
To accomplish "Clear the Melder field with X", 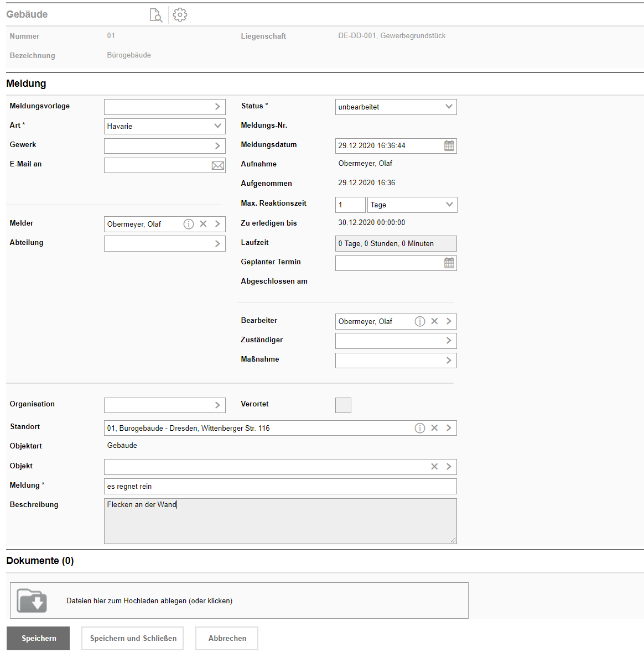I will [203, 224].
